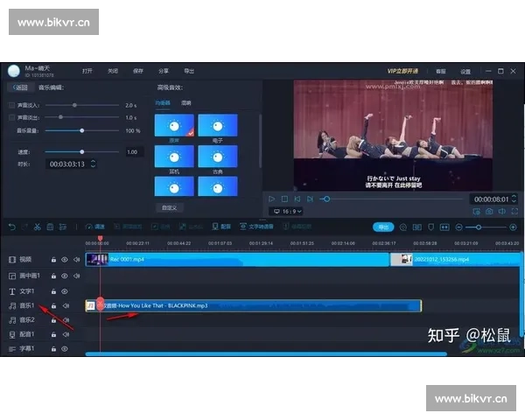
Task: Adjust the 速度 speed slider
Action: tap(82, 151)
